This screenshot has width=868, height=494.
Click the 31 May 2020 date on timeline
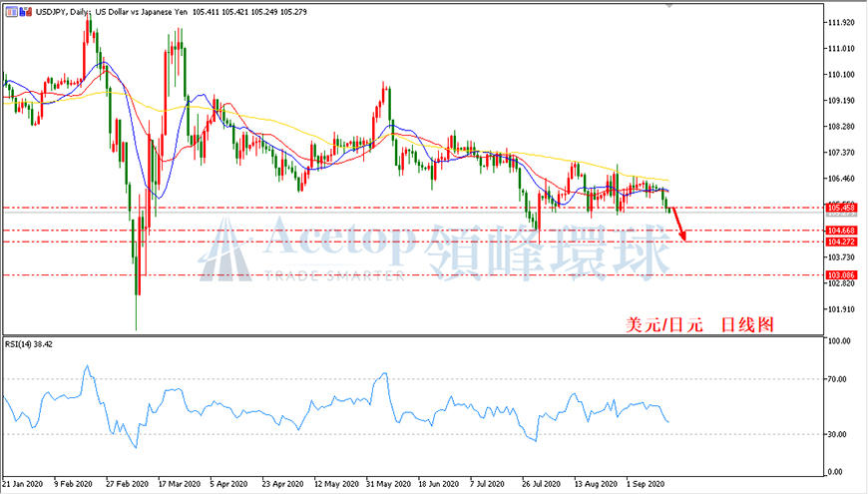pos(389,484)
